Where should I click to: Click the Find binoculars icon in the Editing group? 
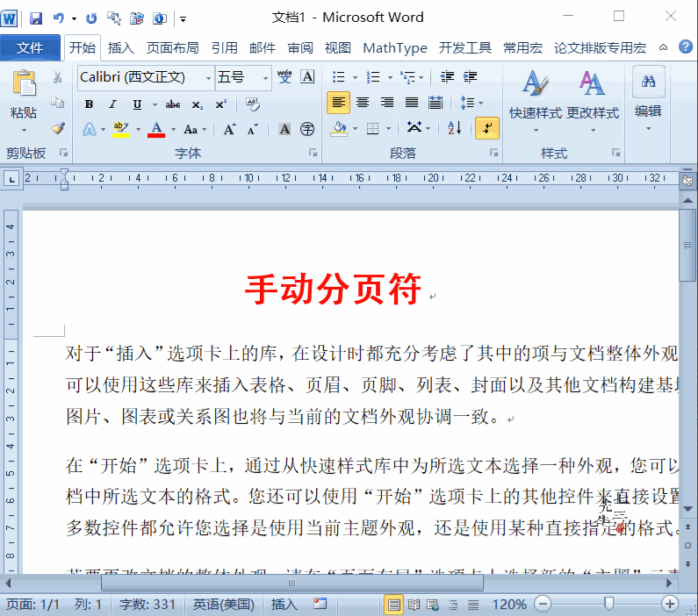[648, 82]
